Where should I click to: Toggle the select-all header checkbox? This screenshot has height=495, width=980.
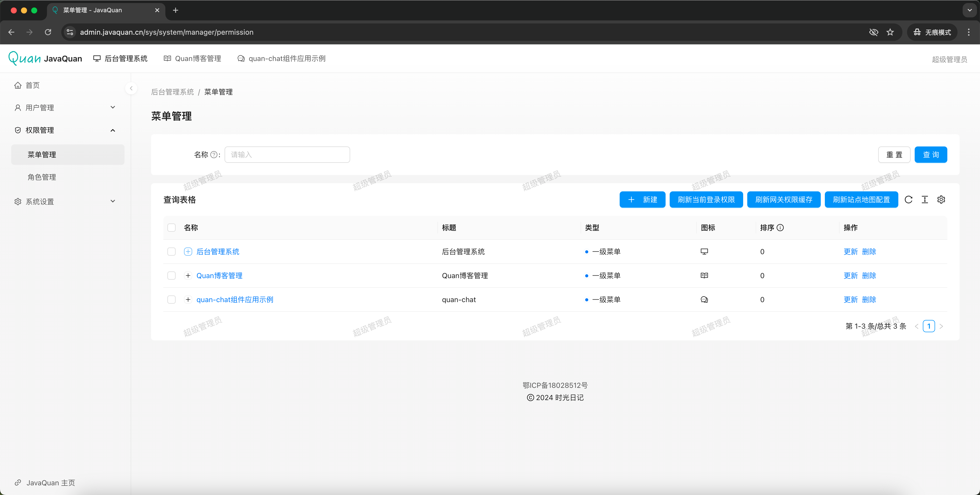pyautogui.click(x=171, y=228)
